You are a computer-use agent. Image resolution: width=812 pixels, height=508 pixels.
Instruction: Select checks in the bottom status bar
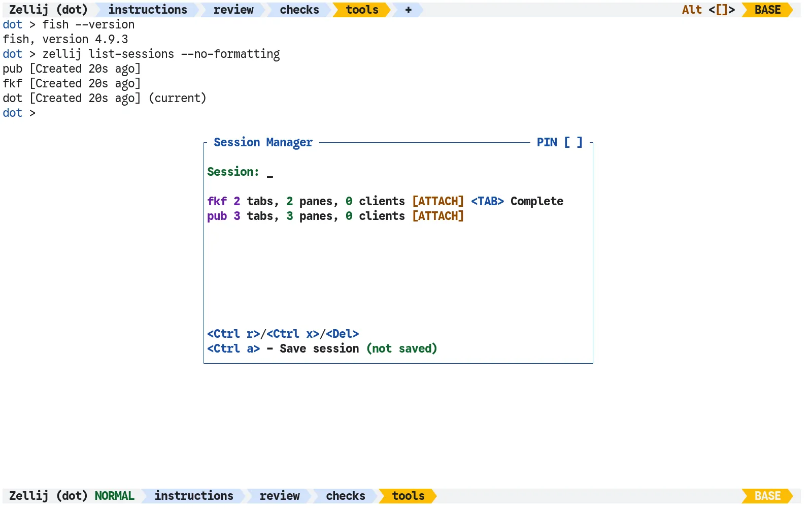click(x=346, y=496)
